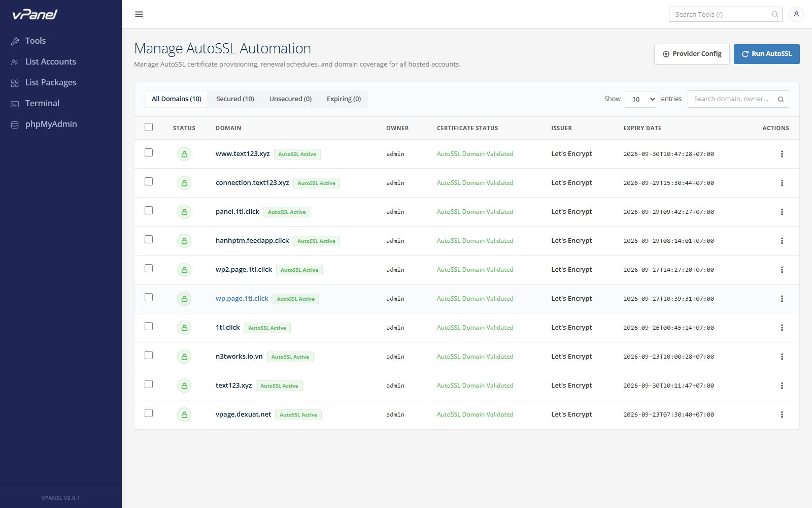Click AutoSSL Domain Validated for n3tworks.io.vn

(475, 357)
